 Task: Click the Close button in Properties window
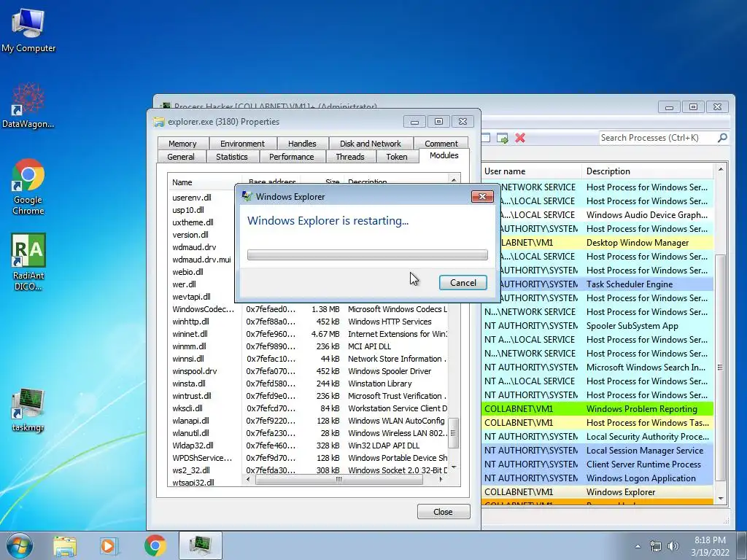pos(443,512)
